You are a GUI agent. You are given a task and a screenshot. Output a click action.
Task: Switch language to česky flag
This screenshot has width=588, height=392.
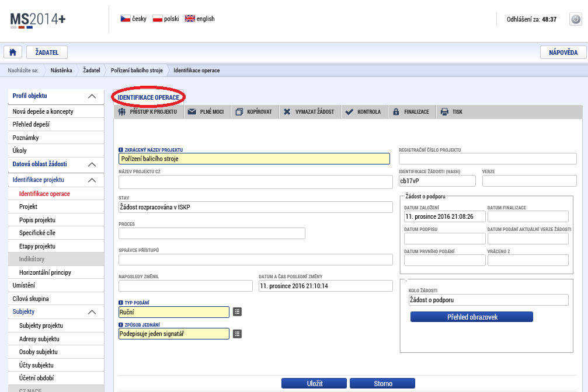[133, 18]
